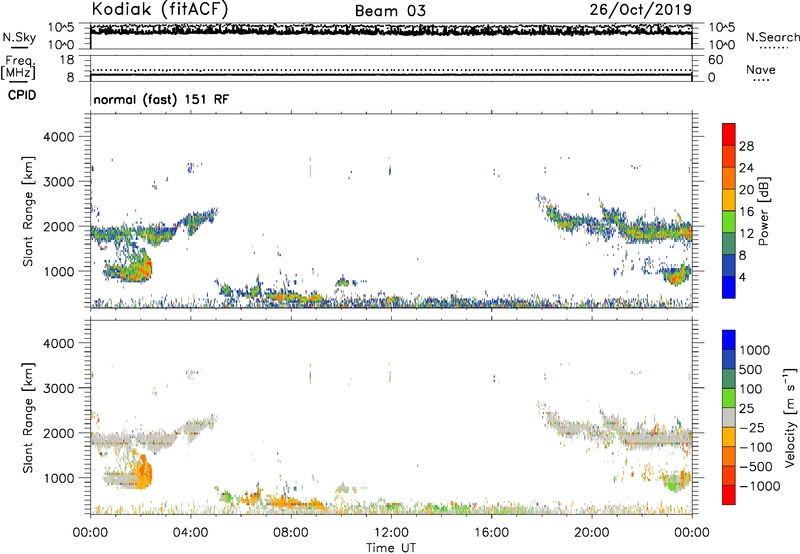Click the '60' Nave scale tick label
The width and height of the screenshot is (800, 554).
click(x=715, y=60)
